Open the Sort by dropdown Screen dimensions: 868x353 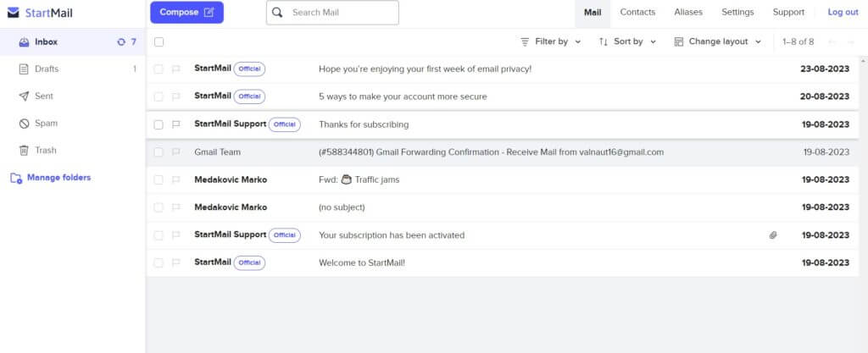[x=628, y=41]
